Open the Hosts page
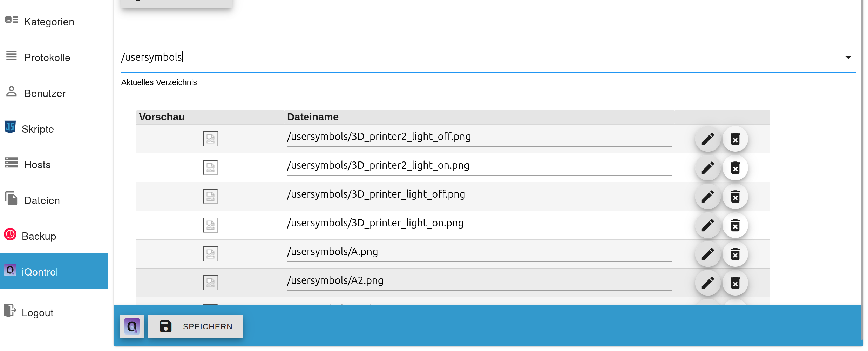This screenshot has width=868, height=351. point(37,165)
